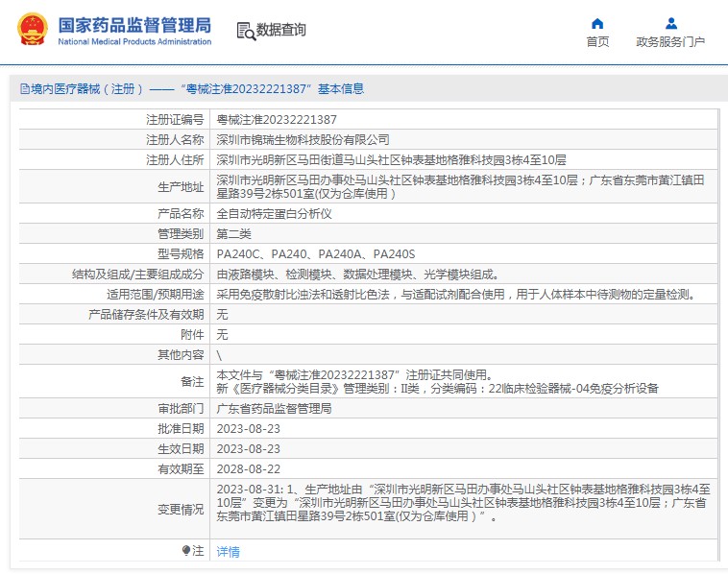The image size is (728, 574).
Task: Click the data query magnifier icon
Action: coord(246,31)
